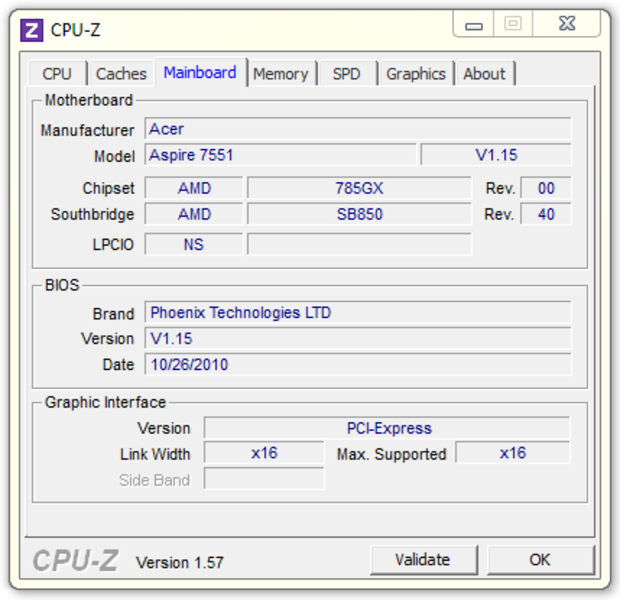
Task: Click the Max. Supported label
Action: point(391,454)
